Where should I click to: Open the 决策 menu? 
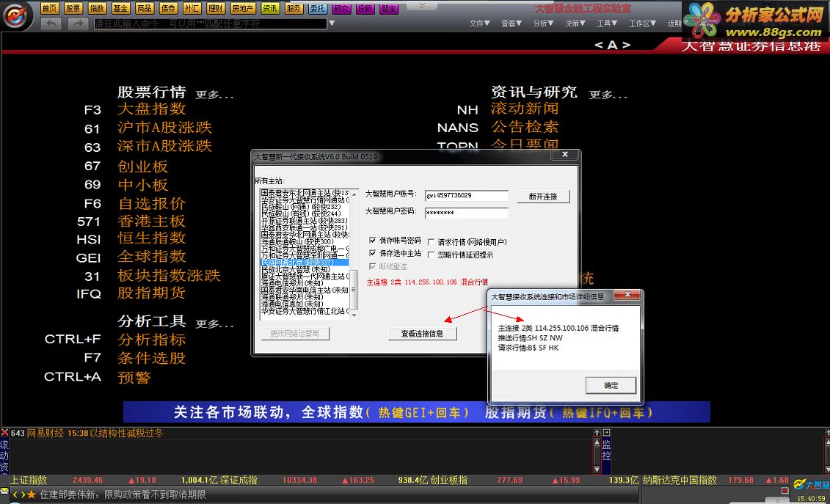[x=575, y=23]
